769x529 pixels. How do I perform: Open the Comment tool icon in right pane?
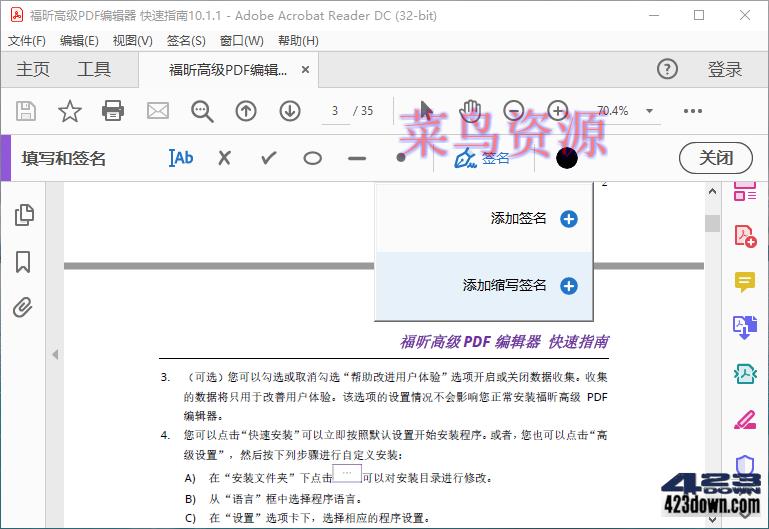(745, 282)
